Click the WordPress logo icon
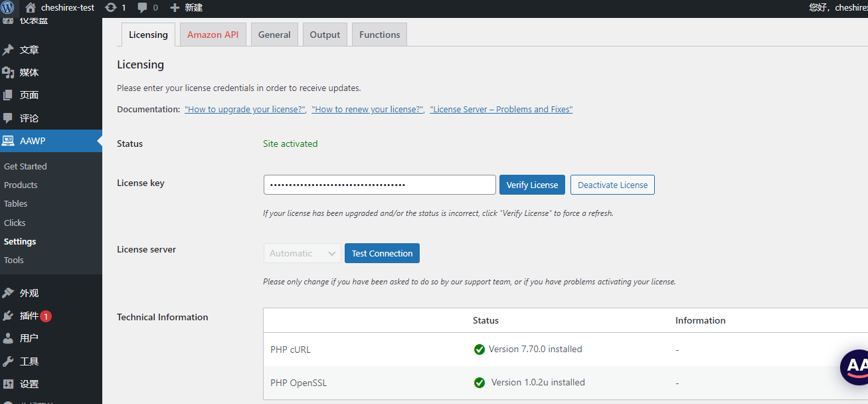The width and height of the screenshot is (868, 404). click(x=8, y=8)
